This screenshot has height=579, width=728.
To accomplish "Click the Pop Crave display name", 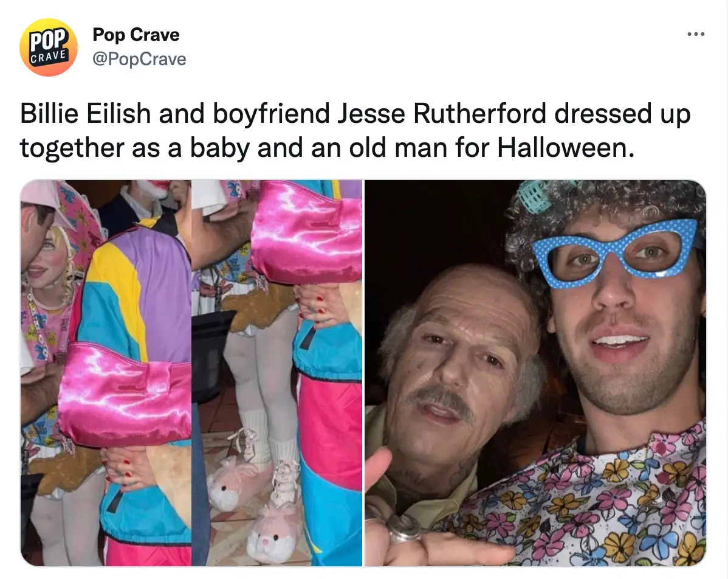I will click(136, 35).
